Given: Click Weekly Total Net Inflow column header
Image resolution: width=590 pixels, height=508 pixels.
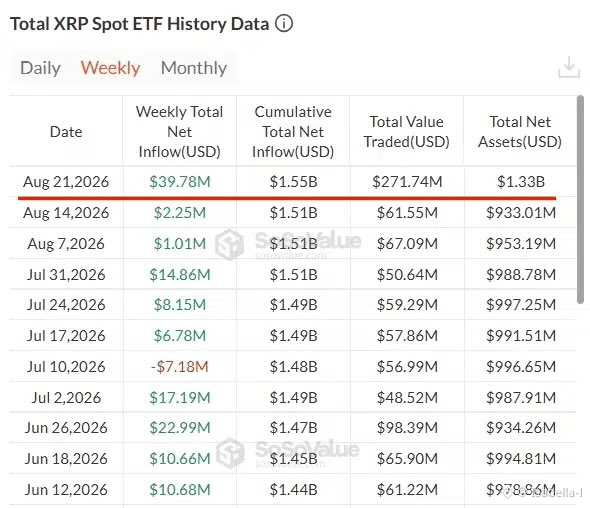Looking at the screenshot, I should point(179,132).
